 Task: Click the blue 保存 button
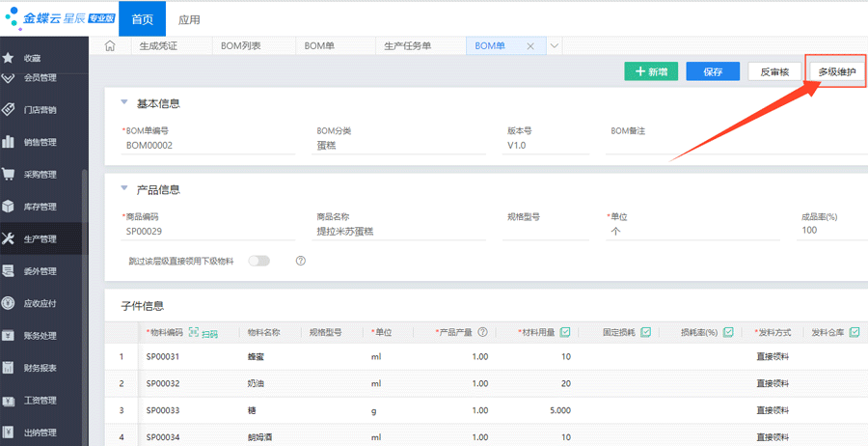pyautogui.click(x=713, y=71)
